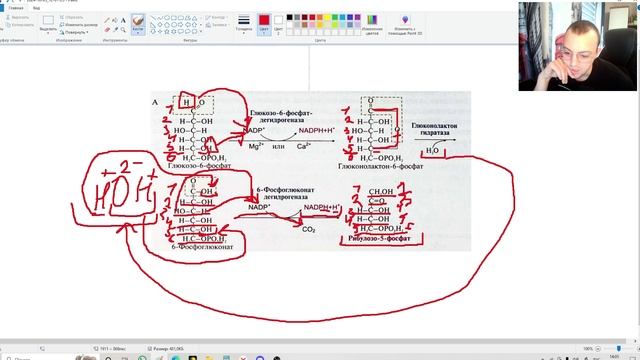Open the Повернуть rotate dropdown
The height and width of the screenshot is (360, 640).
click(x=73, y=32)
